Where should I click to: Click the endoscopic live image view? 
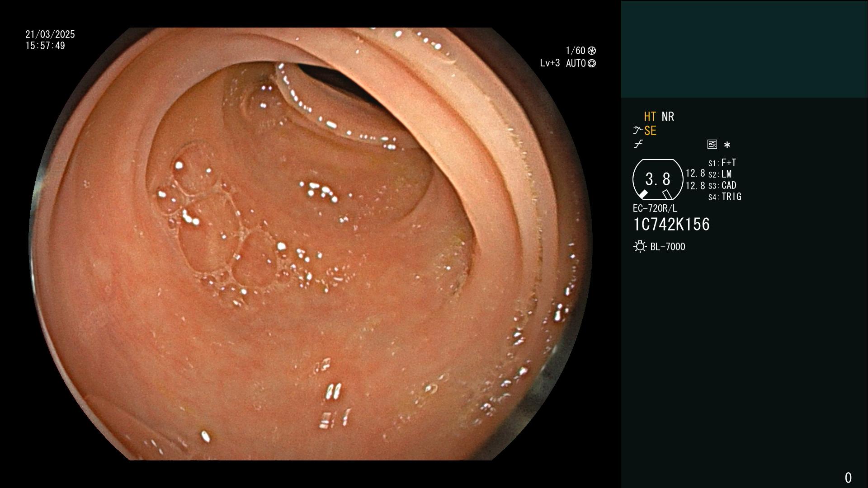click(310, 244)
